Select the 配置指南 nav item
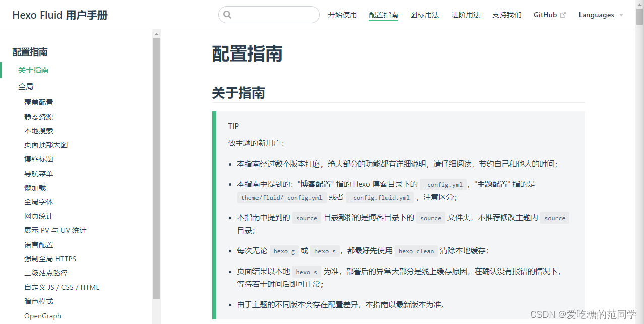The width and height of the screenshot is (644, 324). click(x=383, y=15)
